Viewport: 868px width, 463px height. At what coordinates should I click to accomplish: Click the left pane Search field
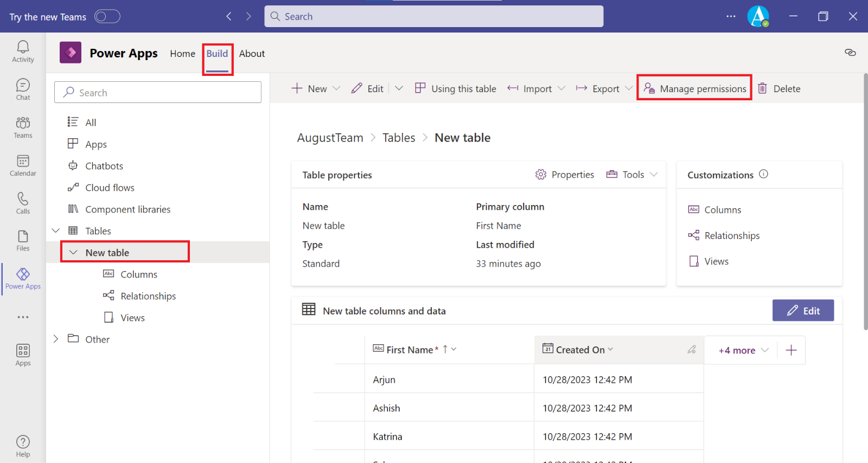click(158, 93)
